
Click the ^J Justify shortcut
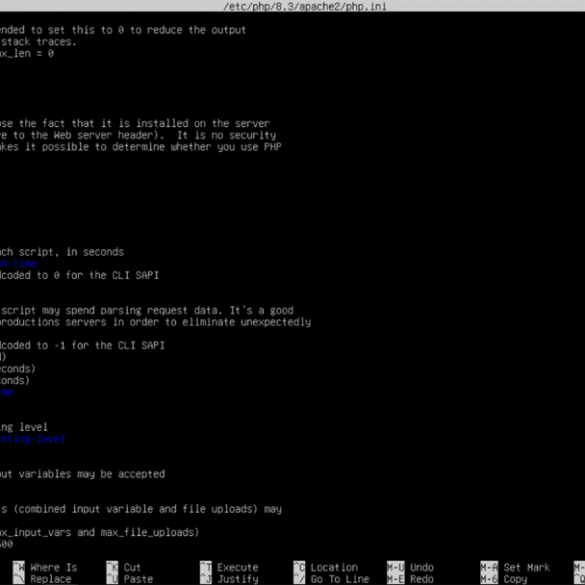click(x=229, y=579)
